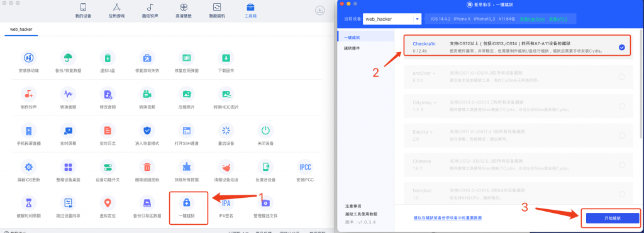Open the 备份引导区数据 icon
Screen dimensions: 644x233
pyautogui.click(x=147, y=203)
